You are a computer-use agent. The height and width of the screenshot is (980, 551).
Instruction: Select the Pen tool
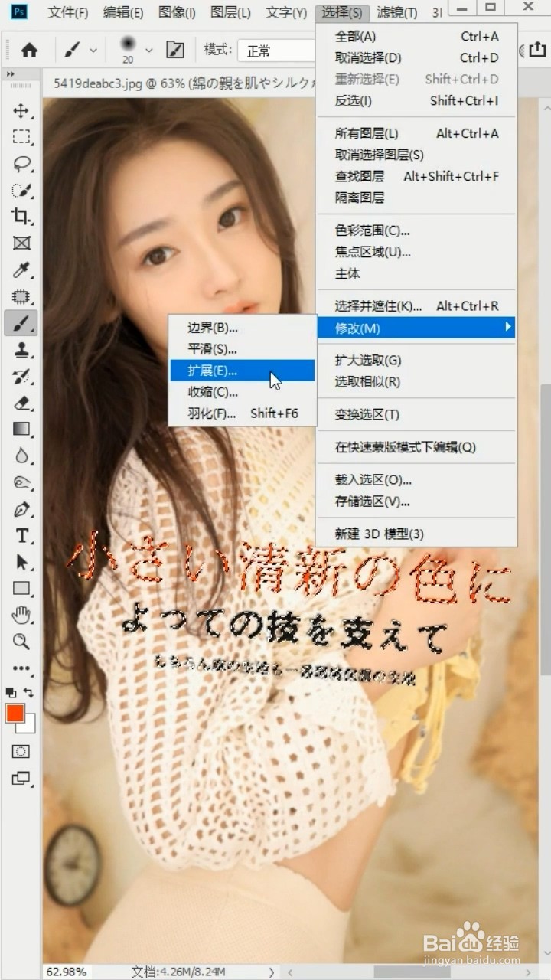[21, 509]
